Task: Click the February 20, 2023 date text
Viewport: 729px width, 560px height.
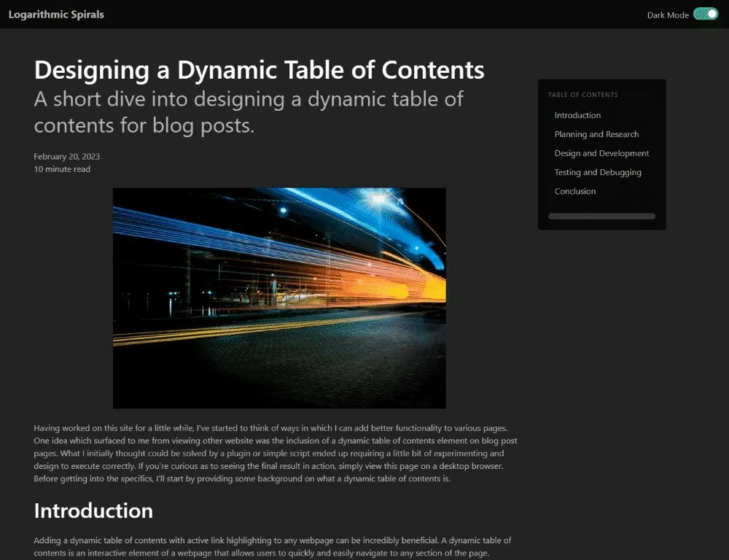Action: [66, 156]
